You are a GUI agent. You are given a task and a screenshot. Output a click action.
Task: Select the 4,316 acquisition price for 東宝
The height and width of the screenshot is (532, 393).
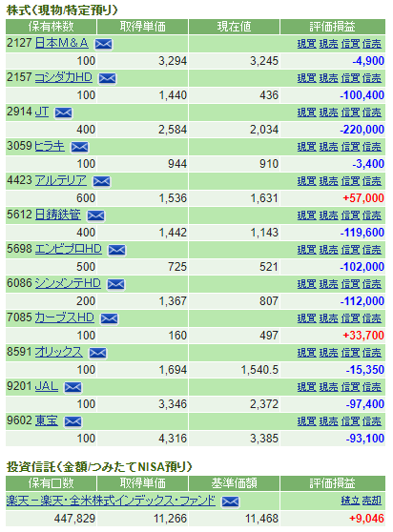173,438
